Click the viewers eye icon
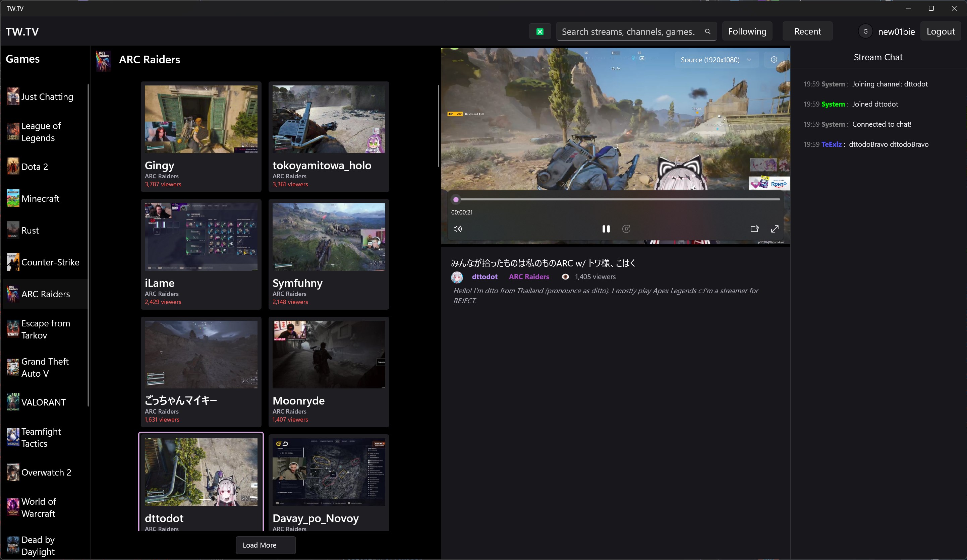967x560 pixels. tap(565, 277)
